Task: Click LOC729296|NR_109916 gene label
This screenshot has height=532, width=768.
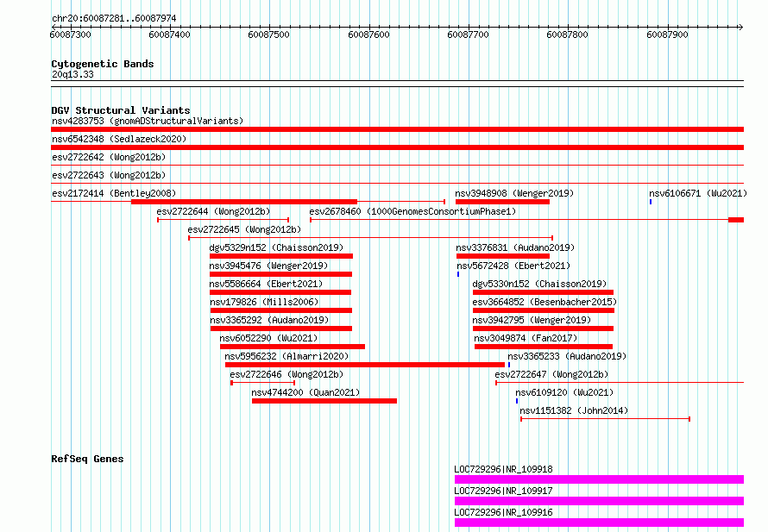Action: coord(503,512)
